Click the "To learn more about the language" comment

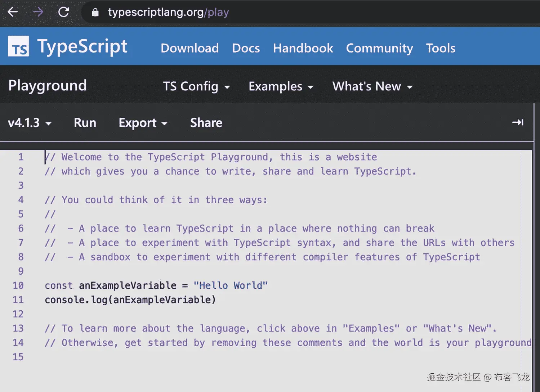271,328
